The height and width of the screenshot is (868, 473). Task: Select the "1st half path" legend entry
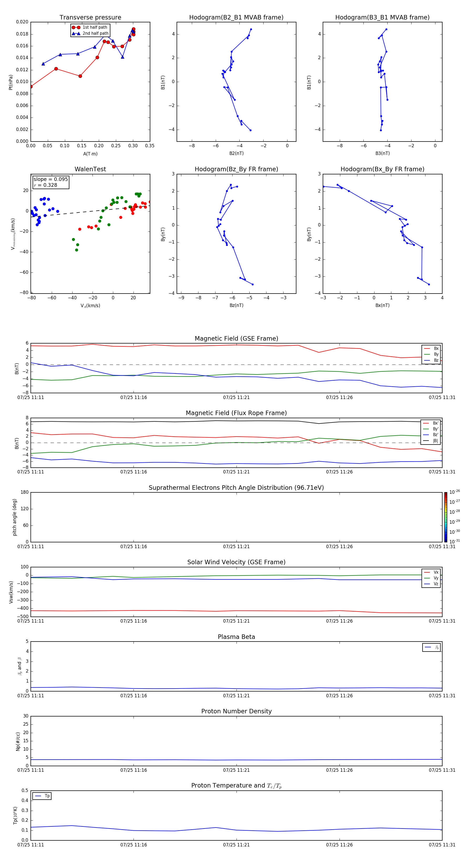tap(90, 27)
